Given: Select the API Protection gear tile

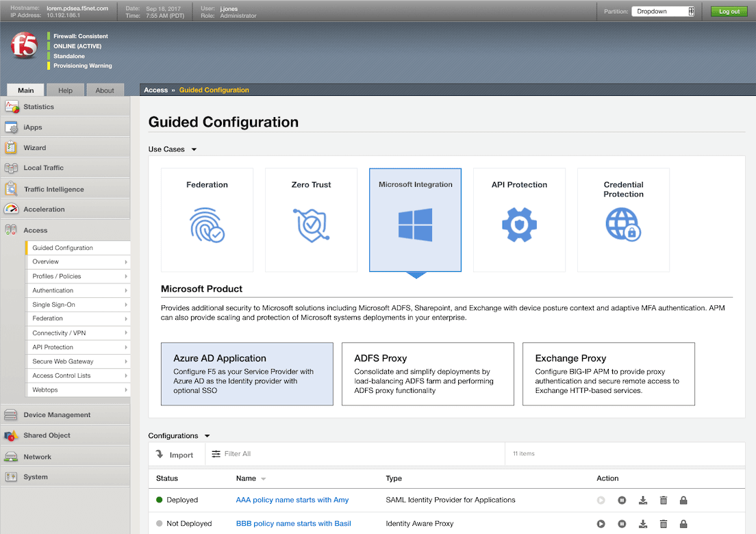Looking at the screenshot, I should click(x=519, y=220).
